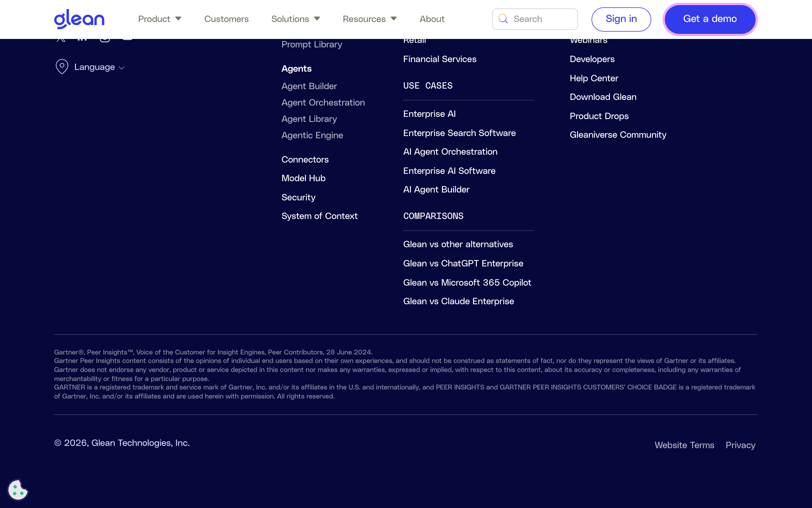Expand the Product dropdown menu
812x508 pixels.
point(160,19)
